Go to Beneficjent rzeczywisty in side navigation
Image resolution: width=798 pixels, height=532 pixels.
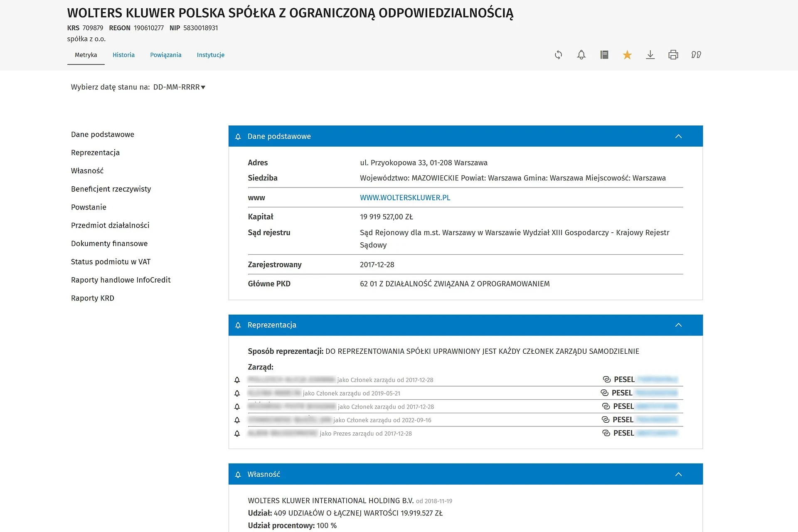point(111,189)
